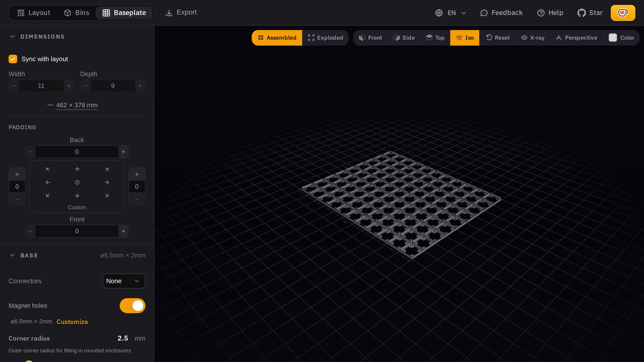Click the Depth input showing 9
Viewport: 644px width, 362px height.
coord(113,86)
